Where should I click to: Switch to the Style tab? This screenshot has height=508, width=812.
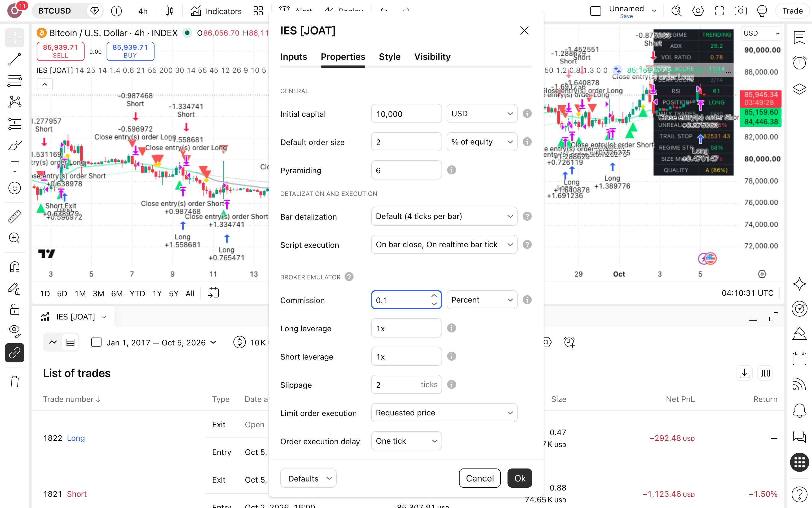[390, 57]
